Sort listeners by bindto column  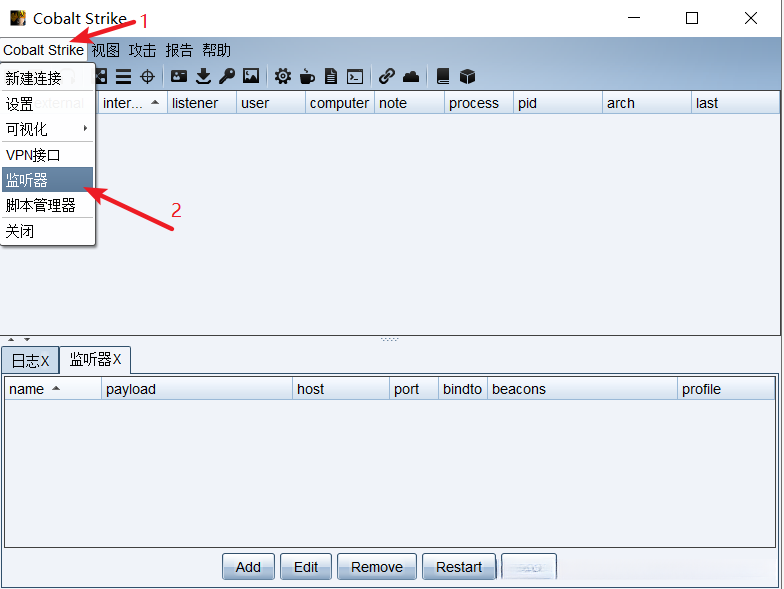coord(463,389)
